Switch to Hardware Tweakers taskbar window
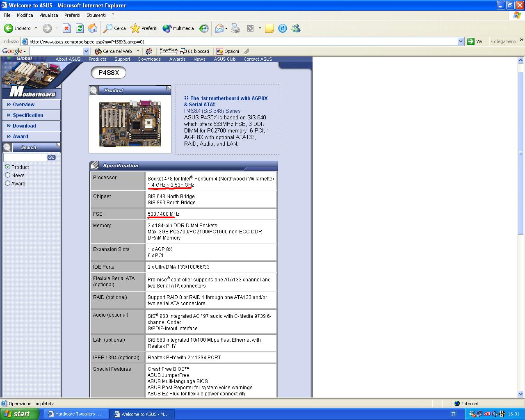 76,414
